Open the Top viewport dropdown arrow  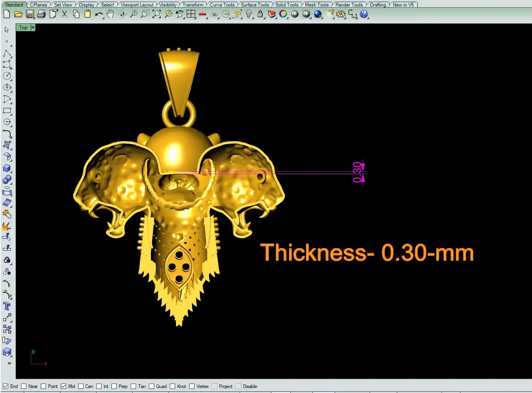pyautogui.click(x=33, y=28)
